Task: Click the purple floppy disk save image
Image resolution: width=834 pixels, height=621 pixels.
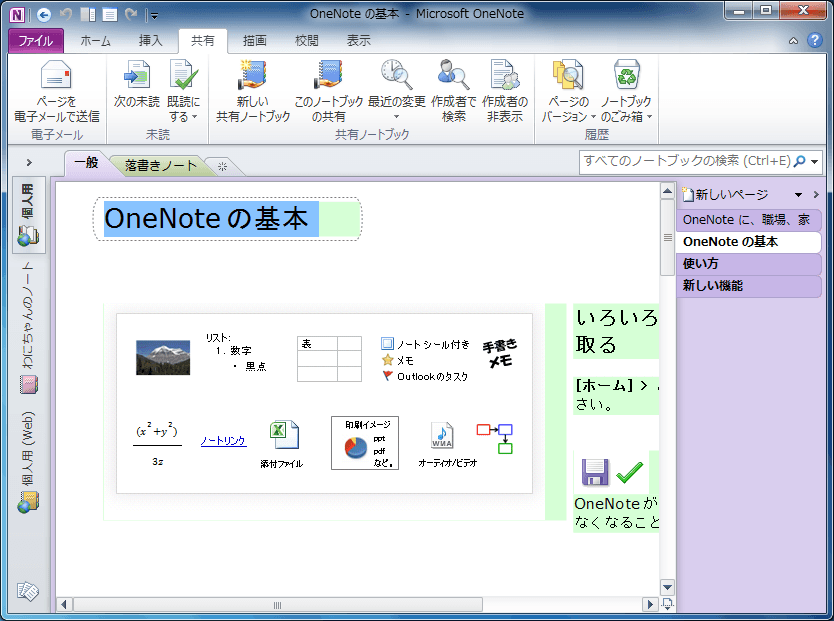Action: pos(595,472)
